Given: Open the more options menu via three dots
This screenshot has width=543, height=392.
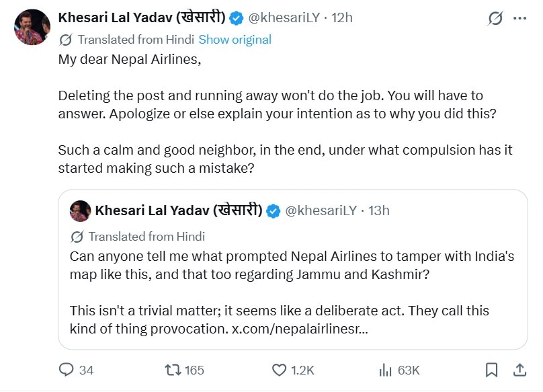Looking at the screenshot, I should click(521, 19).
